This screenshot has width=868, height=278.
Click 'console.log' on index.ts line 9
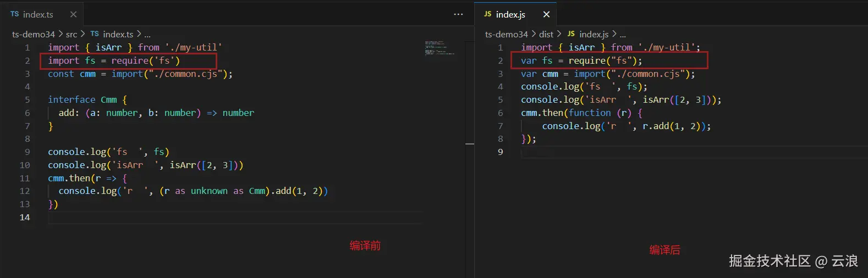(77, 152)
